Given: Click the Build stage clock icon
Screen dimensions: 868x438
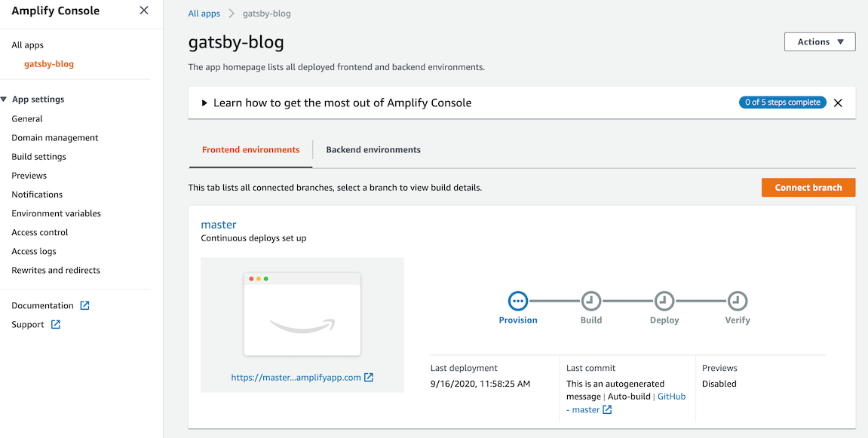Looking at the screenshot, I should point(590,302).
